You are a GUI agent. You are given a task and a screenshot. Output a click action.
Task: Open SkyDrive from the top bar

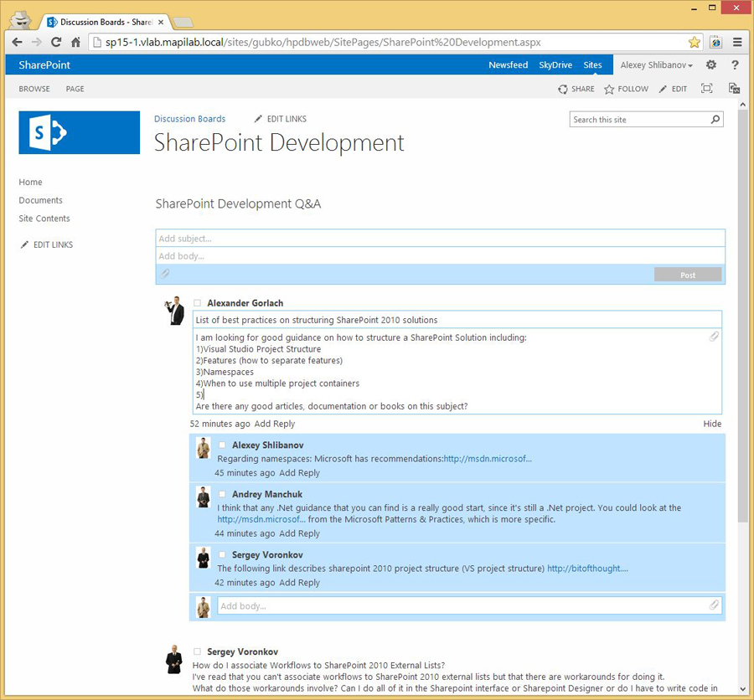(x=555, y=65)
